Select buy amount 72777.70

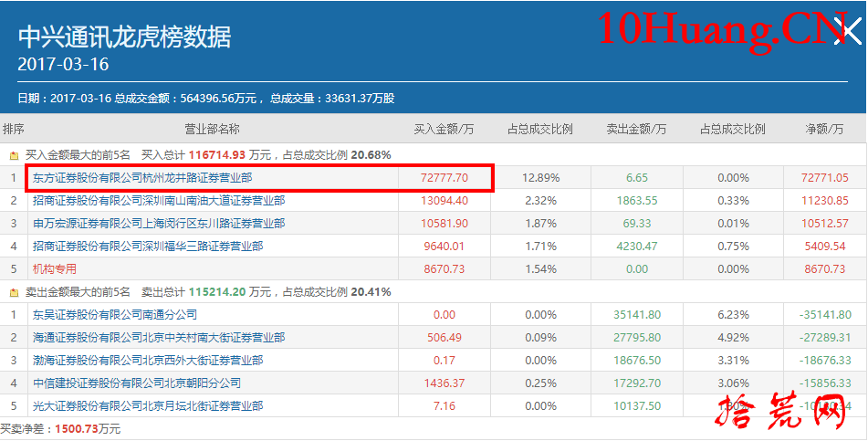click(444, 178)
